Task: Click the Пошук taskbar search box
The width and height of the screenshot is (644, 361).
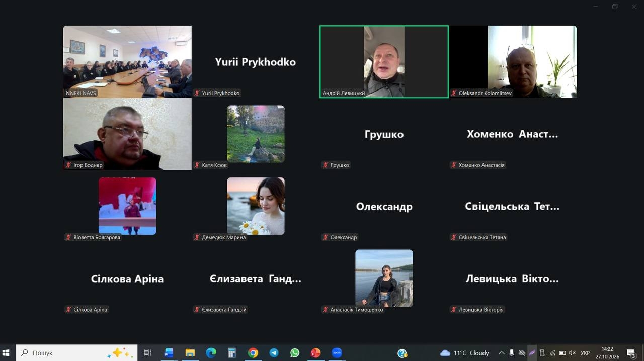Action: (76, 353)
